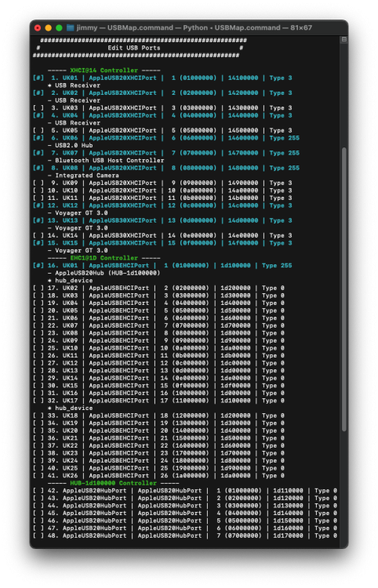Click the '20. UK05' port entry
This screenshot has height=588, width=378.
click(x=158, y=310)
